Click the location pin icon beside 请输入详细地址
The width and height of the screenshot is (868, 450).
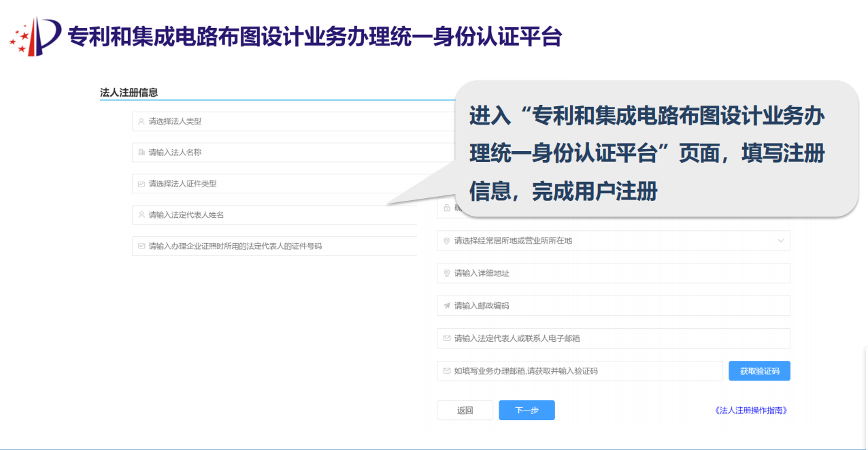point(447,273)
